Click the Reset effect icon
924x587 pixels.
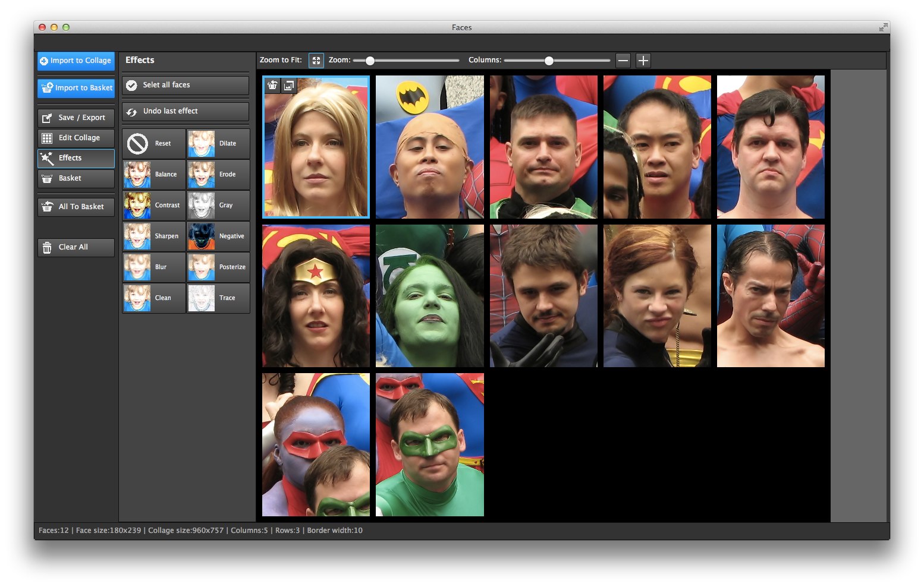138,144
